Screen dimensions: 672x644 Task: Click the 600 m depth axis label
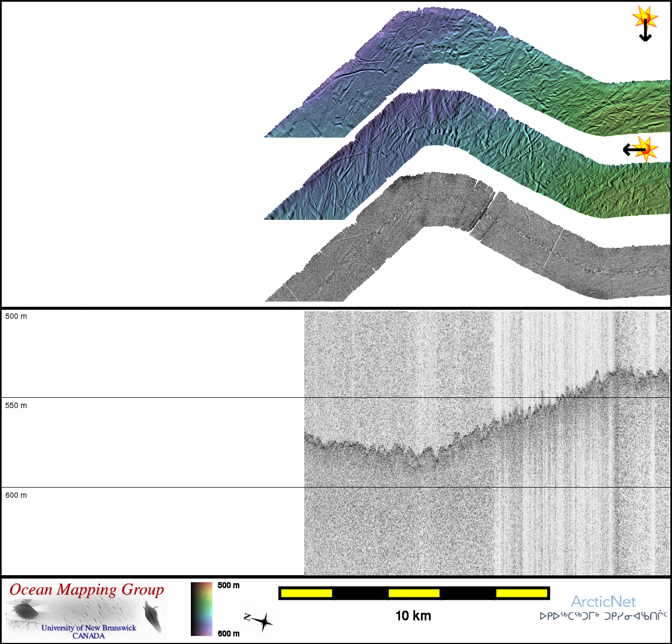click(x=16, y=495)
